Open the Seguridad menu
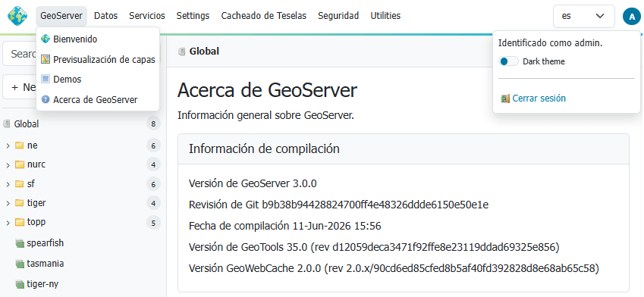 [x=338, y=16]
